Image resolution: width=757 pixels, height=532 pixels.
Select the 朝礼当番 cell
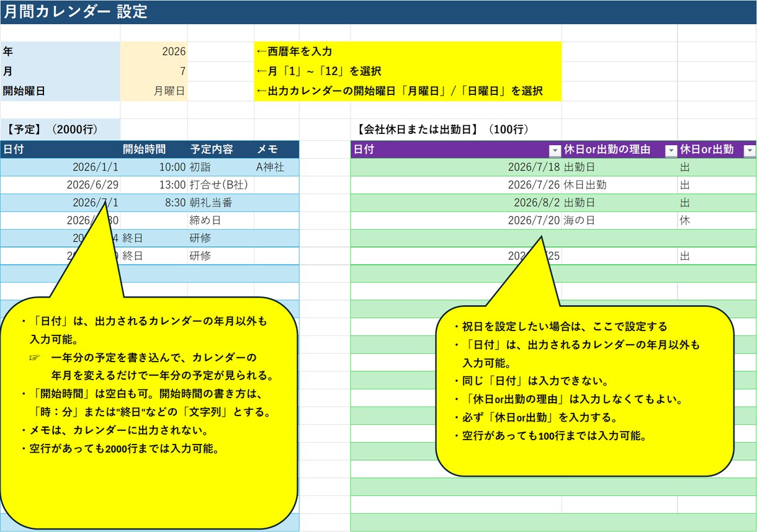(221, 203)
